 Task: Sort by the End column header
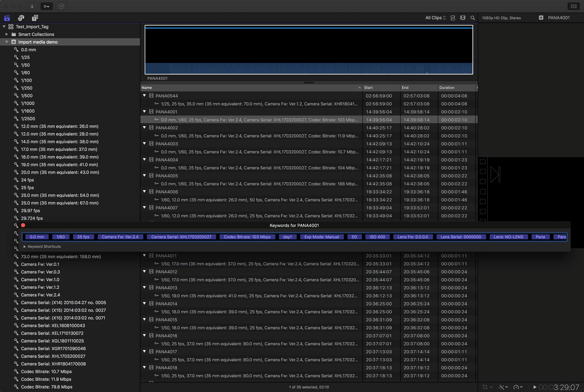[x=419, y=88]
